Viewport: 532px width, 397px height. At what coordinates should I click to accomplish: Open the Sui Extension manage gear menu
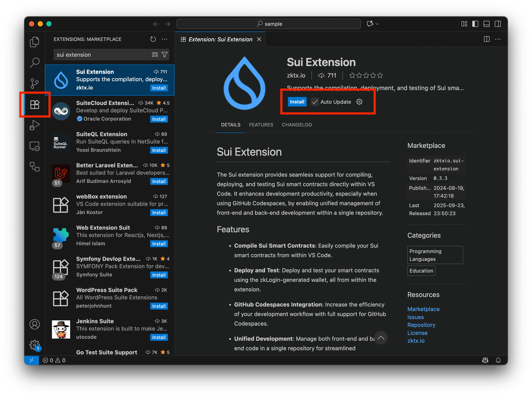(359, 102)
